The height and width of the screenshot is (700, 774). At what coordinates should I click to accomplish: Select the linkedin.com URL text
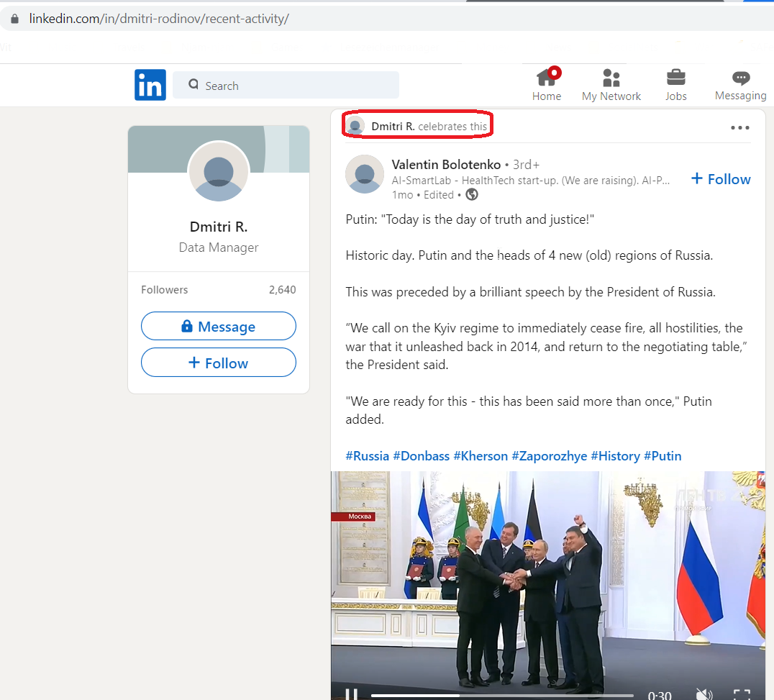pos(159,19)
